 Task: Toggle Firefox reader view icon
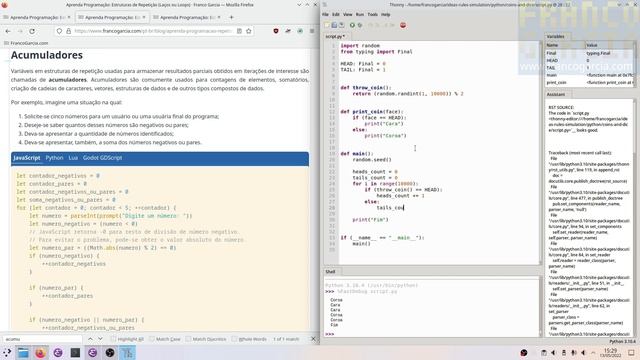(239, 31)
